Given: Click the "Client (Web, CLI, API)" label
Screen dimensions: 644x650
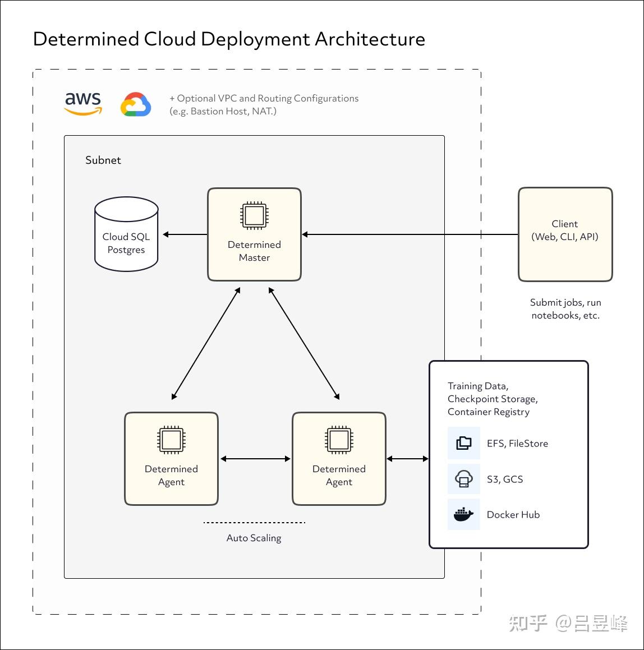Looking at the screenshot, I should [x=565, y=230].
